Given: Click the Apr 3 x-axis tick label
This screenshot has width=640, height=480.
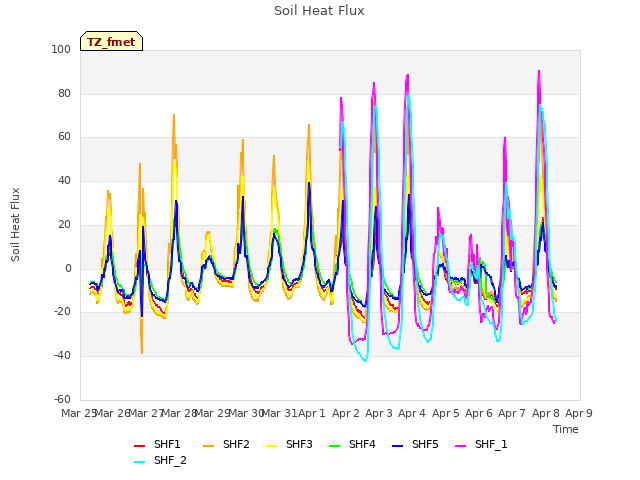Looking at the screenshot, I should point(379,413).
